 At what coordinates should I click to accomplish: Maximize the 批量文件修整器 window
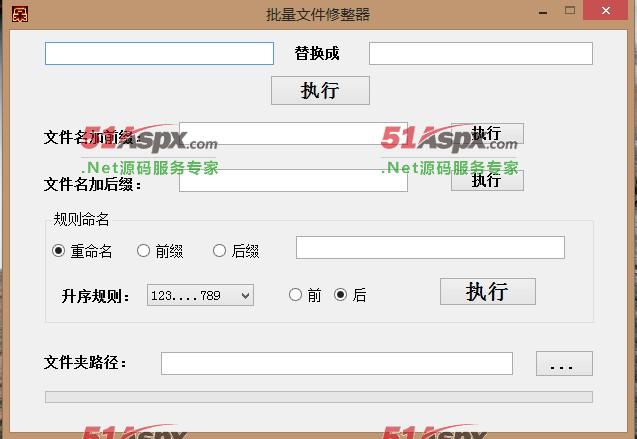(570, 11)
